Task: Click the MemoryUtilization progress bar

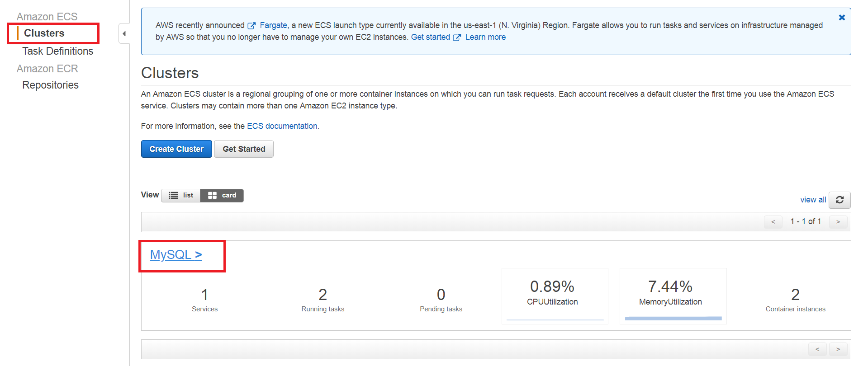Action: (673, 319)
